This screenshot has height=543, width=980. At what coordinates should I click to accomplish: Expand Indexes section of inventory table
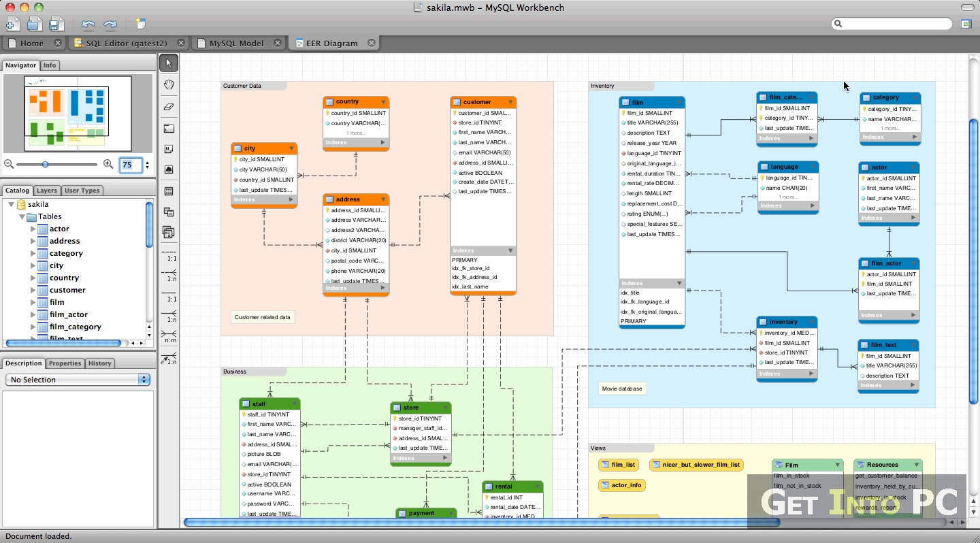point(811,374)
